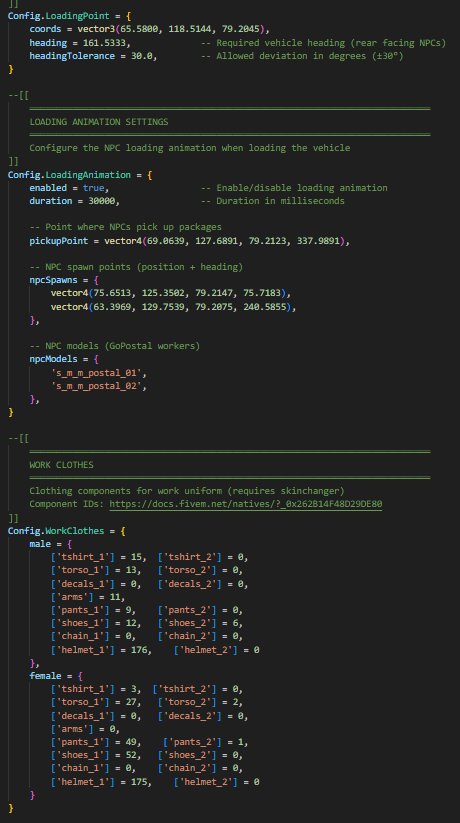
Task: Click the vector4 line starting with 75.6513
Action: 171,293
